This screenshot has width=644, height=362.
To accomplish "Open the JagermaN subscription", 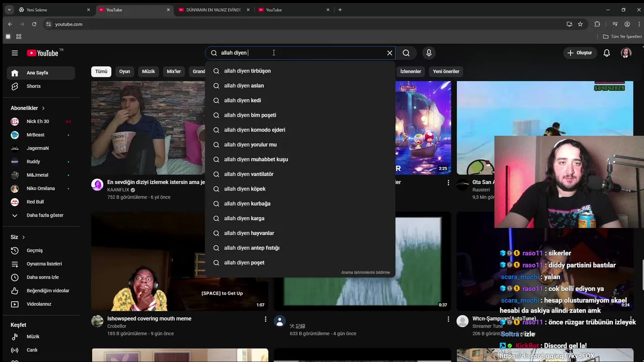I will click(x=41, y=148).
